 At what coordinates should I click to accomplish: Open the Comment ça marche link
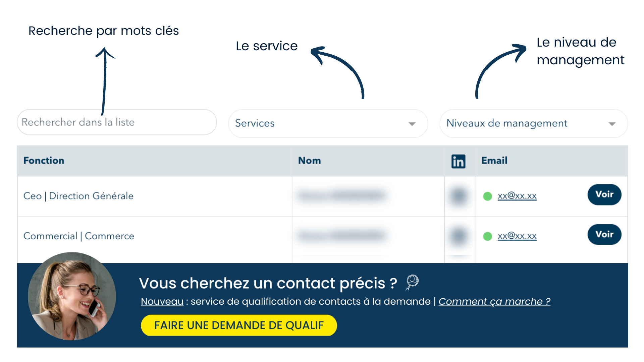tap(494, 301)
